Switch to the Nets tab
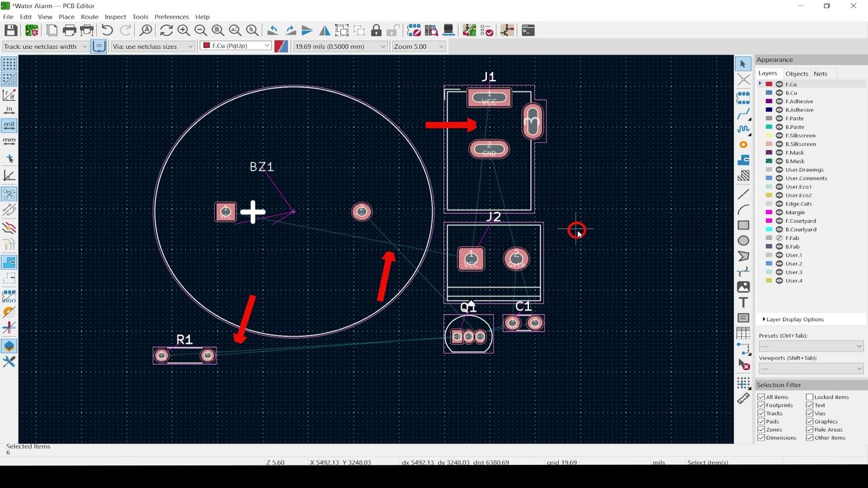The image size is (868, 488). coord(821,73)
